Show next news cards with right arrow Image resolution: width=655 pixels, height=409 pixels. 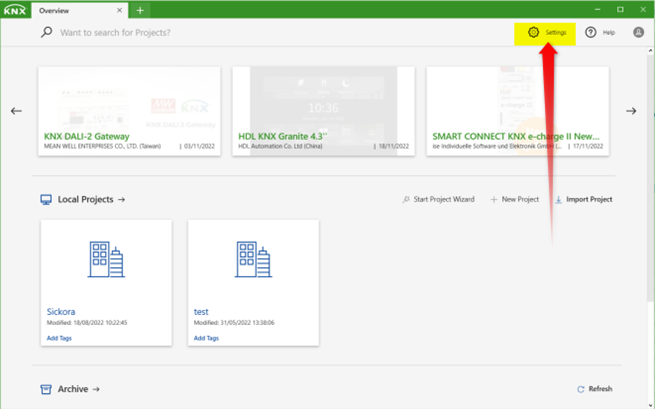631,111
